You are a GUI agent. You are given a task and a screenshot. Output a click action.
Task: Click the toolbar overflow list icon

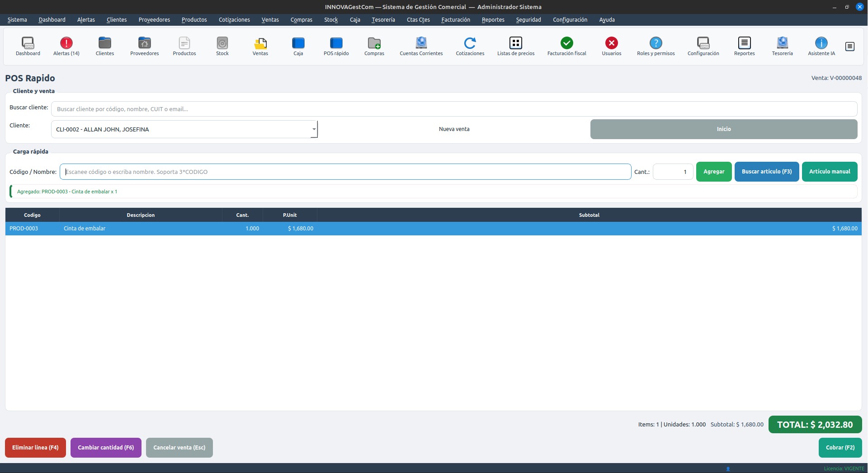849,47
